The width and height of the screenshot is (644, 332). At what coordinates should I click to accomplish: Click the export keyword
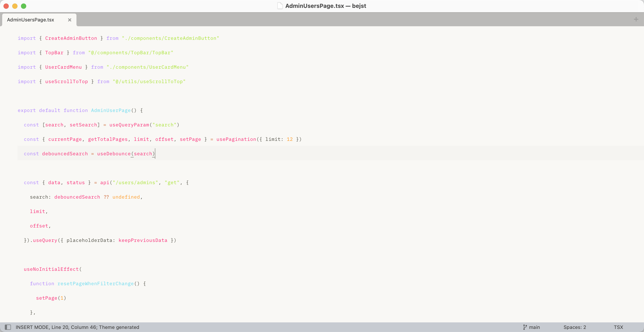(x=27, y=110)
